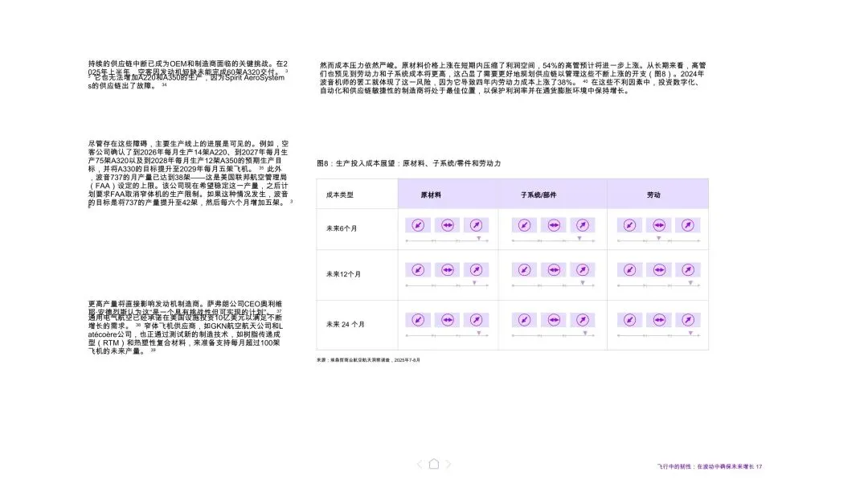The width and height of the screenshot is (868, 488).
Task: Click unchanged arrows icon for 子系统/部件, 未来6个月
Action: 554,225
